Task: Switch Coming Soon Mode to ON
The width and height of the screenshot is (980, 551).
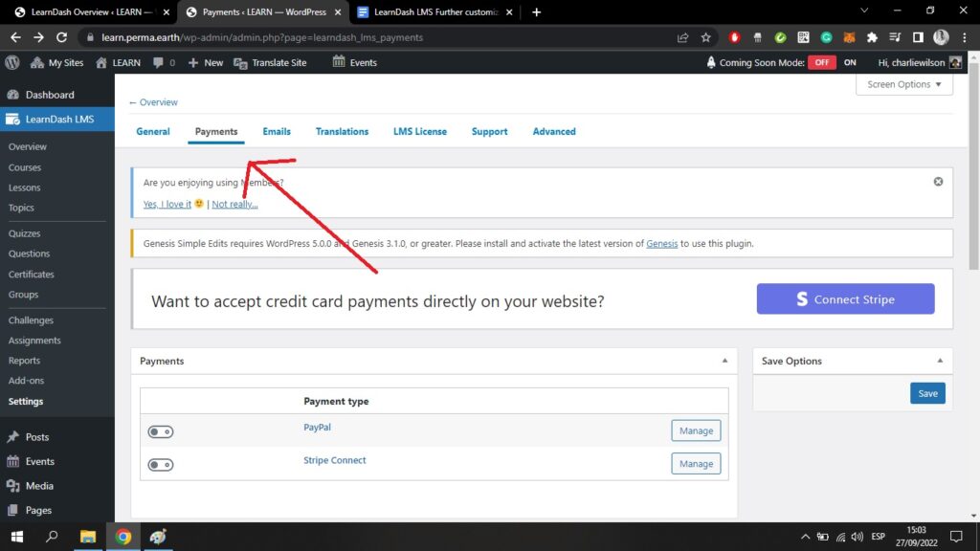Action: [850, 62]
